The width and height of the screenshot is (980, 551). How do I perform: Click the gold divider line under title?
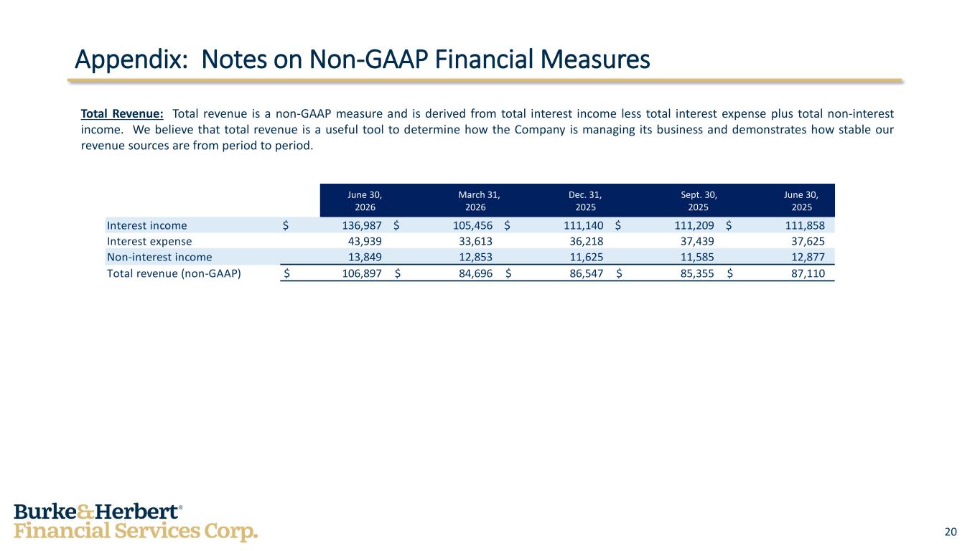(x=485, y=81)
